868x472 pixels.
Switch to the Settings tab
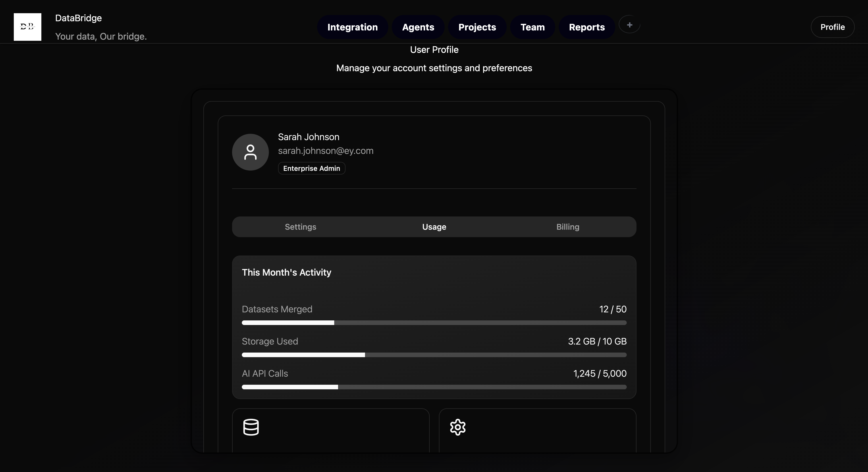(x=300, y=227)
